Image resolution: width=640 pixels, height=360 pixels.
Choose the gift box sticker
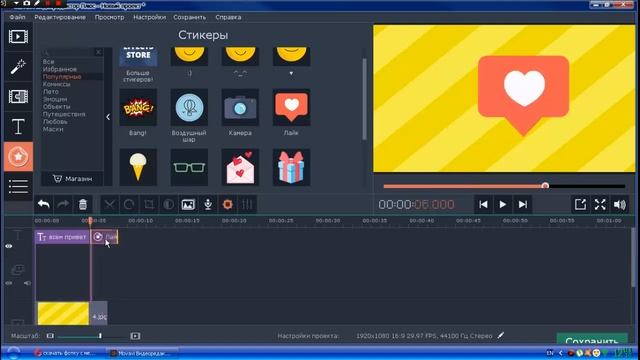pos(291,167)
